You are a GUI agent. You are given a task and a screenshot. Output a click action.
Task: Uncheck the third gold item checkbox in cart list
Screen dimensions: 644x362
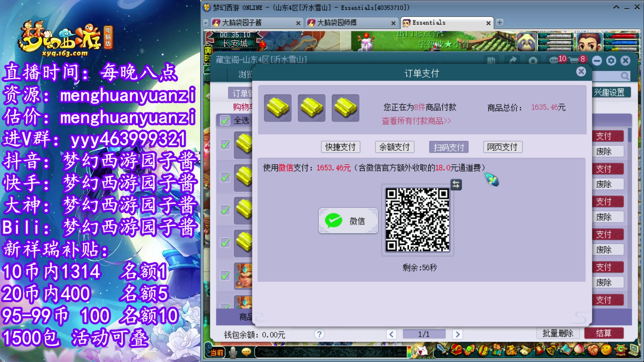(225, 210)
